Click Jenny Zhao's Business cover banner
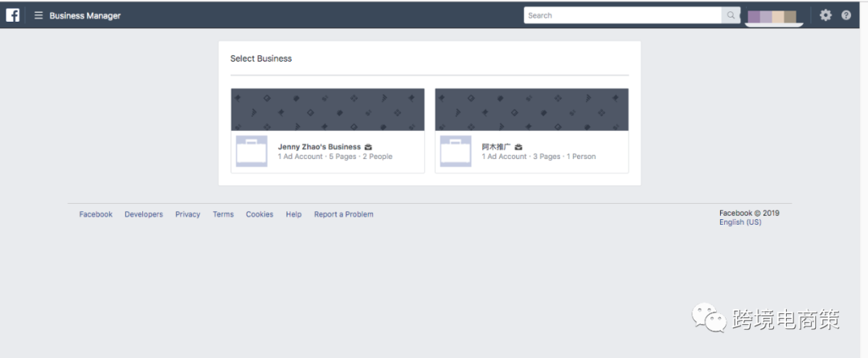This screenshot has width=868, height=358. coord(328,109)
